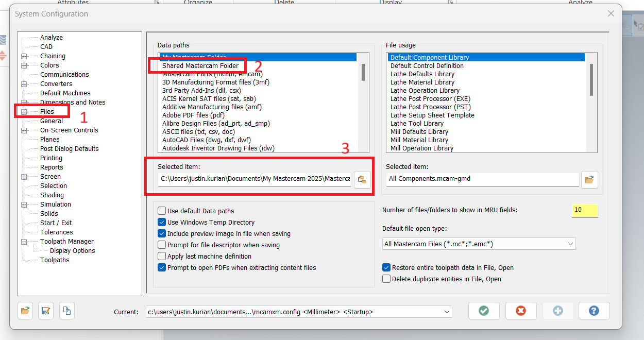Screen dimensions: 644x340
Task: Expand the Converters tree node
Action: pos(24,84)
